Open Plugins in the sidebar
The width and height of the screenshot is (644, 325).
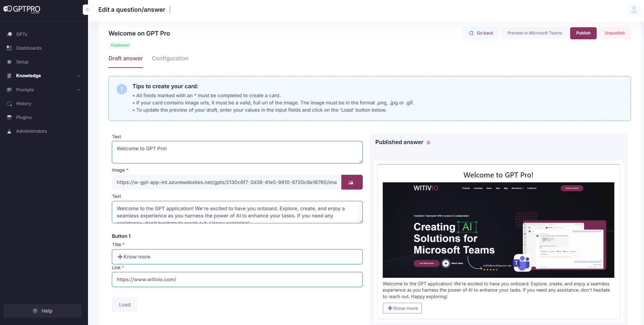[24, 117]
